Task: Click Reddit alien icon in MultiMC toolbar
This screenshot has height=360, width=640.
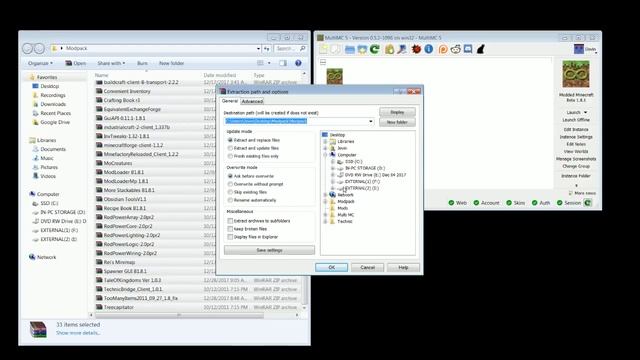Action: click(x=456, y=49)
